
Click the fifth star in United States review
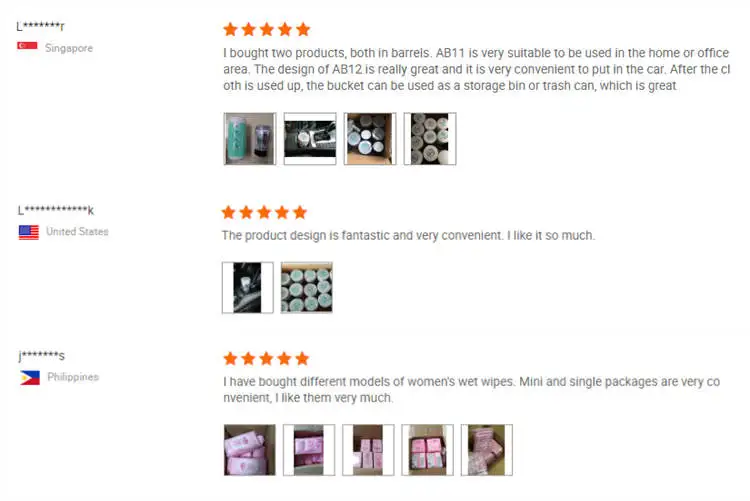[x=300, y=212]
